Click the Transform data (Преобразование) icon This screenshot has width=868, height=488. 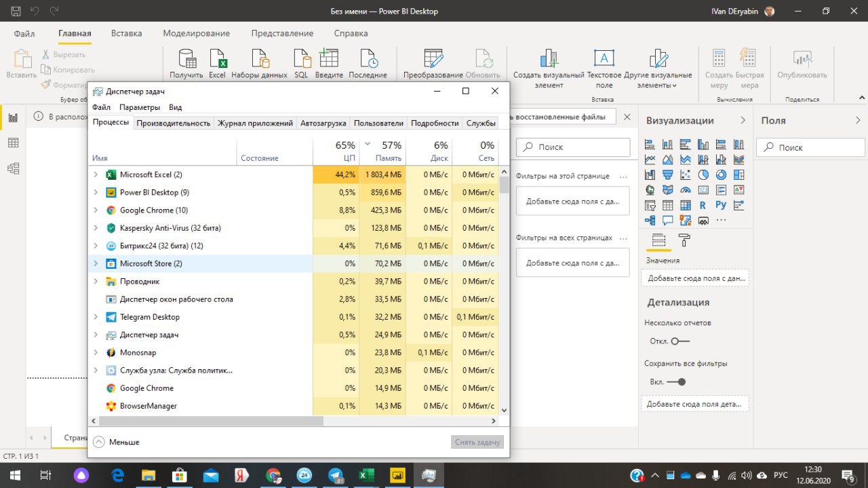click(433, 64)
